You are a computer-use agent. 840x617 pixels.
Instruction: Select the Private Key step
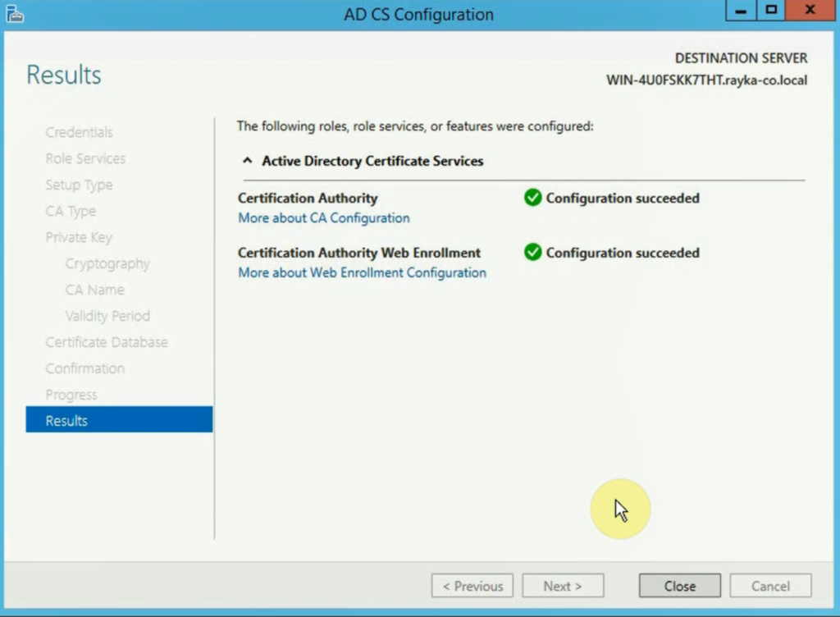[79, 237]
